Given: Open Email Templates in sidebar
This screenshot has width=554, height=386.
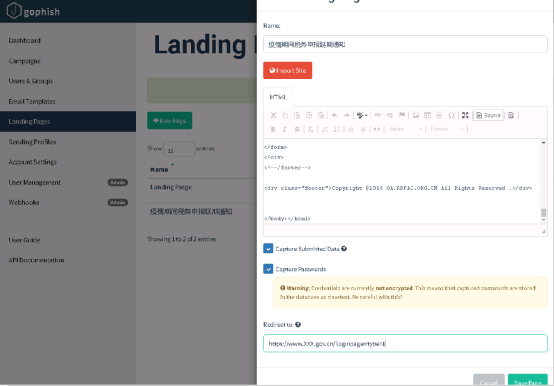Looking at the screenshot, I should point(32,101).
